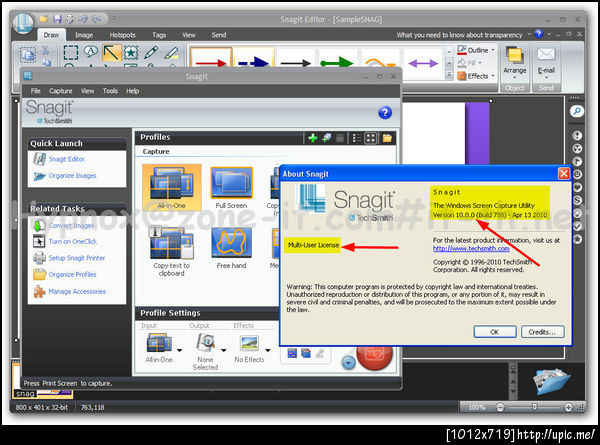Click the profile wizard icon next to the plus
Viewport: 600px width, 445px height.
[x=327, y=138]
